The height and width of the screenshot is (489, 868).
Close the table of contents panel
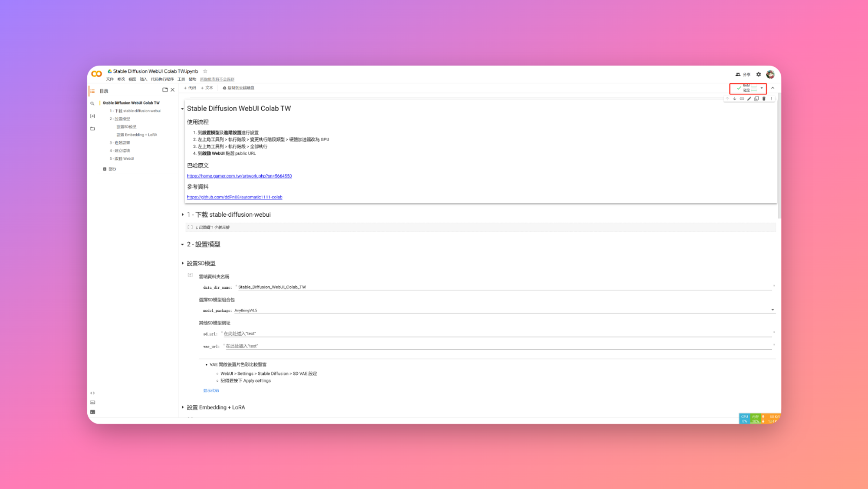[x=173, y=90]
